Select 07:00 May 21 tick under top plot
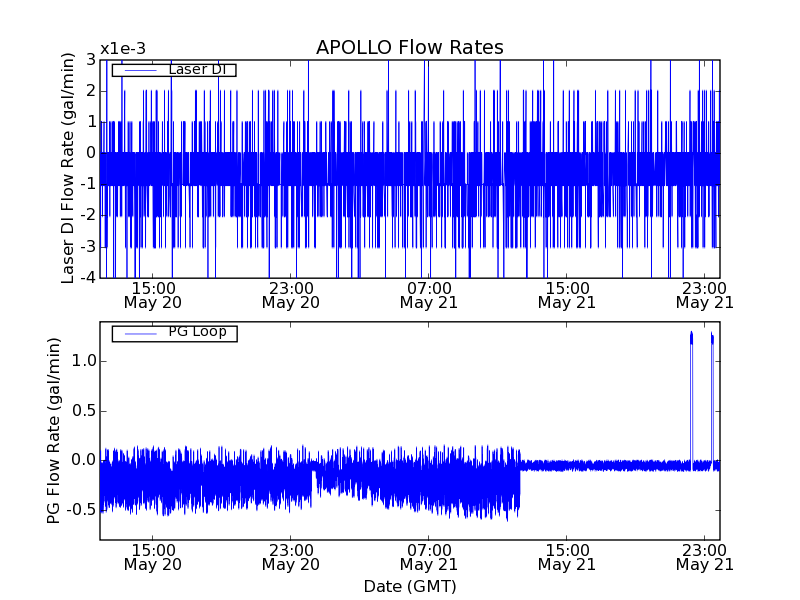Image resolution: width=800 pixels, height=600 pixels. (x=428, y=294)
